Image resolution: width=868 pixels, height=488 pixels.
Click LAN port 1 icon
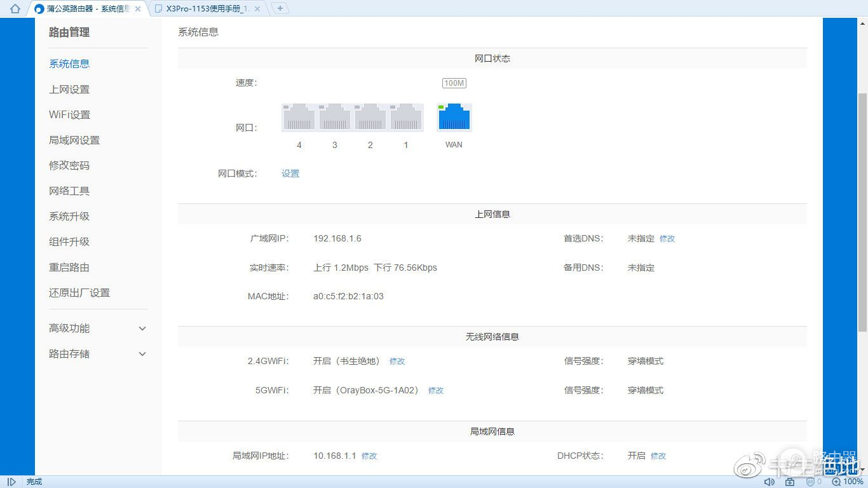point(406,118)
